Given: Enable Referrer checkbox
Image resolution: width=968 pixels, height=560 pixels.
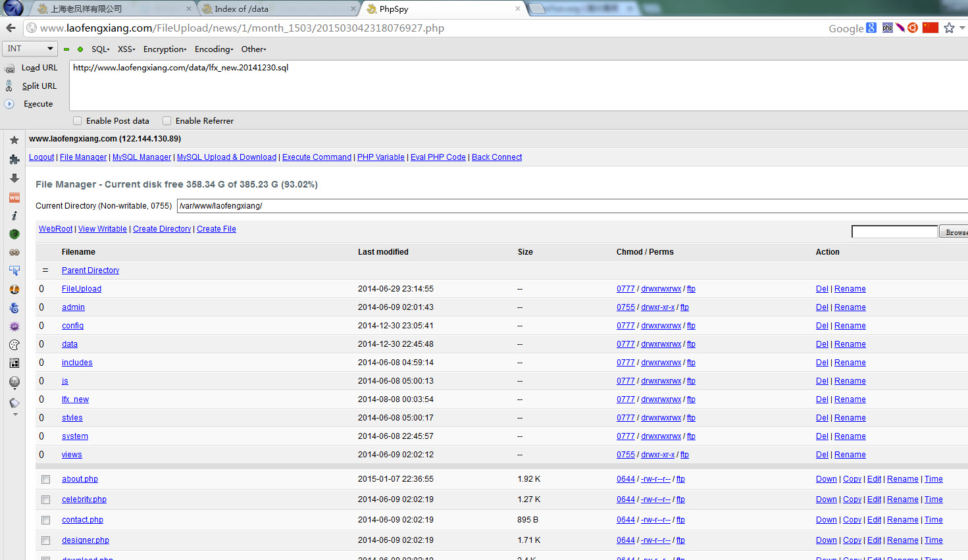Looking at the screenshot, I should tap(166, 121).
